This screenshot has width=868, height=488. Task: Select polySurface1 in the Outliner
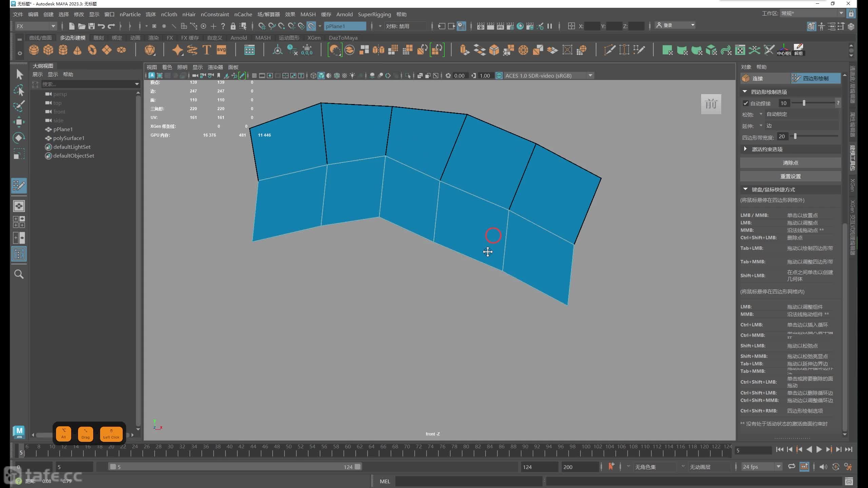tap(69, 138)
